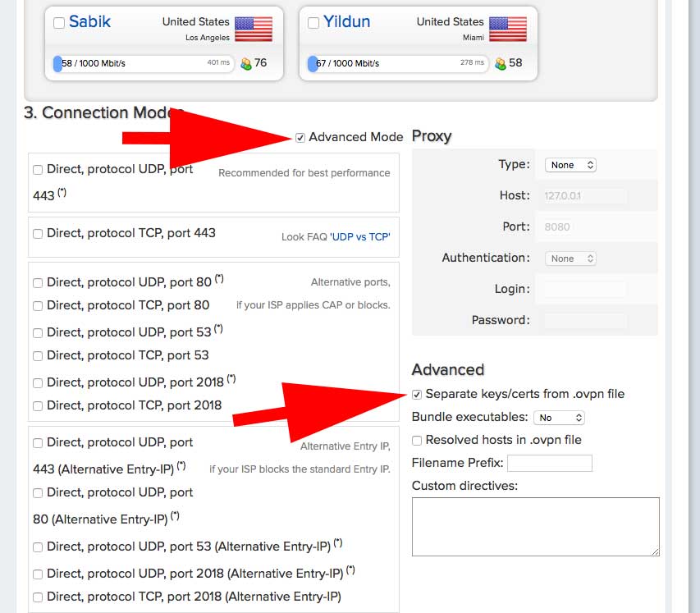Open the 'UDP vs TCP' FAQ link
This screenshot has height=613, width=700.
[359, 237]
